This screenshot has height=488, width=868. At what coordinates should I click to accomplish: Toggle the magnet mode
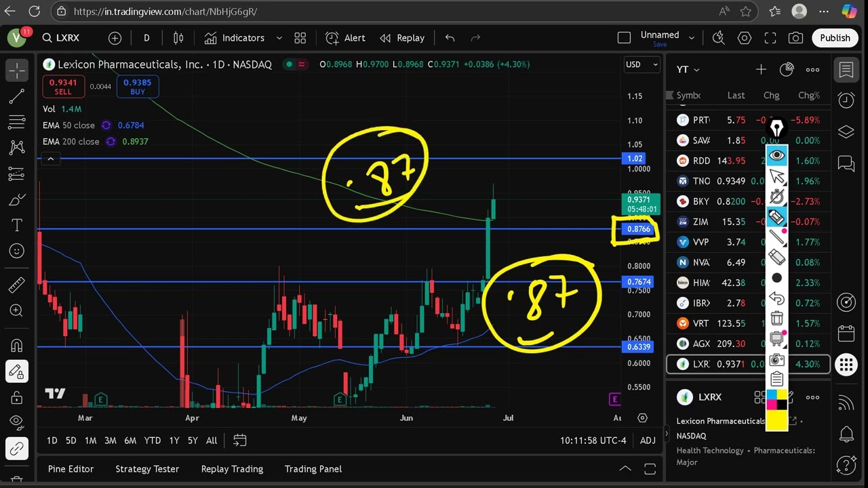(17, 345)
